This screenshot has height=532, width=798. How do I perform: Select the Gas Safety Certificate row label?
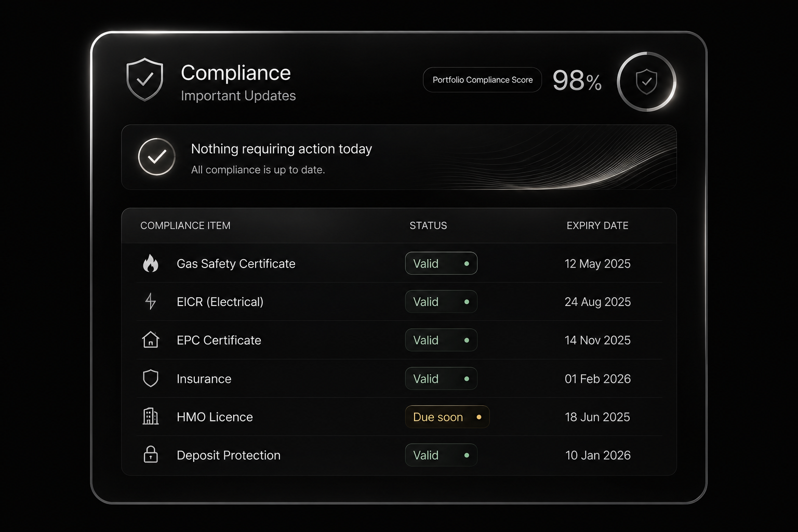pyautogui.click(x=236, y=264)
